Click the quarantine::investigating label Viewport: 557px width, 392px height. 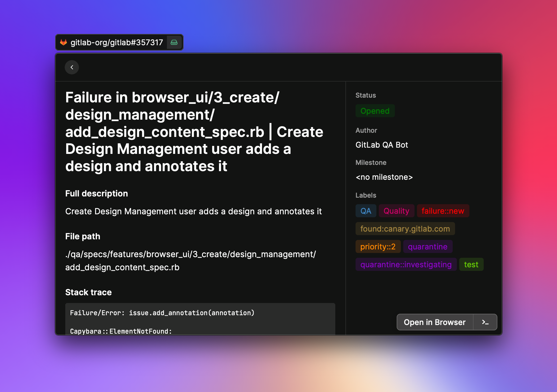[x=406, y=264]
